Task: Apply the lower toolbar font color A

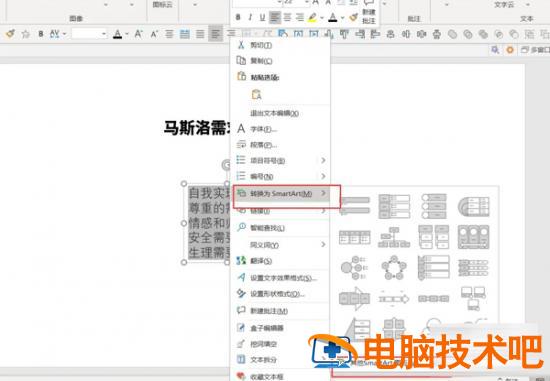Action: tap(118, 34)
